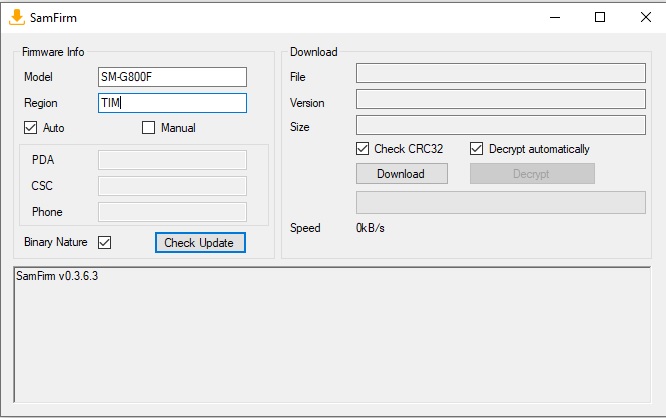666x418 pixels.
Task: Click the PDA text field
Action: [x=172, y=160]
